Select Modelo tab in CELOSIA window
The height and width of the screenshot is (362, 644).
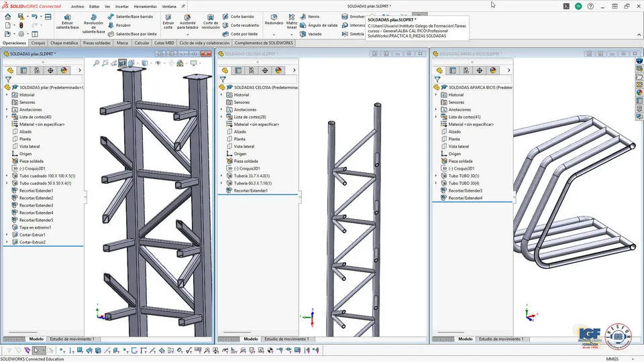coord(251,339)
